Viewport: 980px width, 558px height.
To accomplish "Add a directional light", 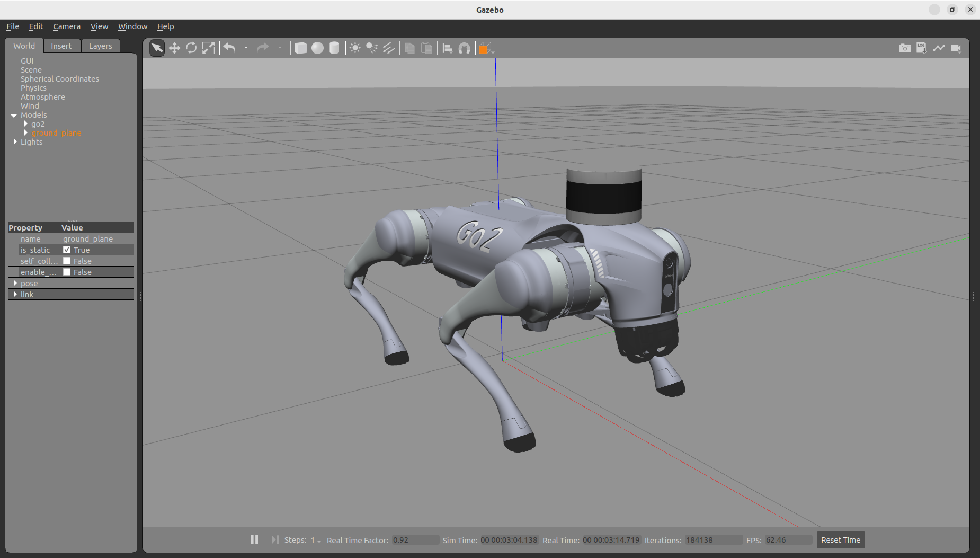I will point(389,48).
